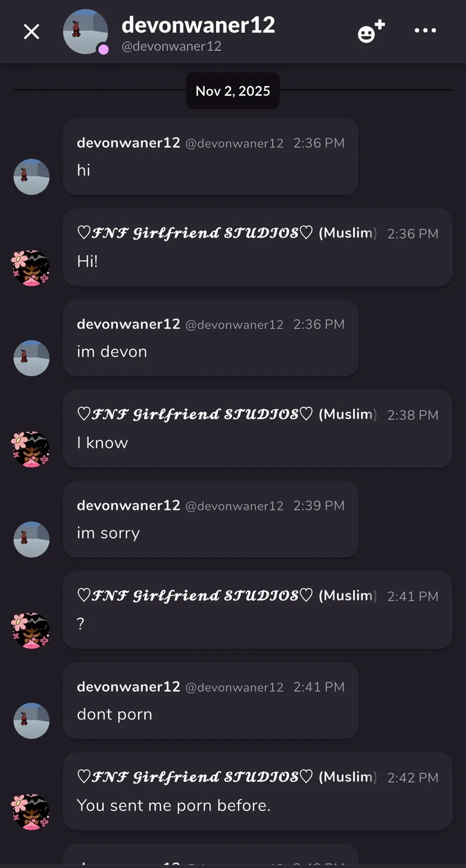Select the 'You sent me porn before.' message
466x868 pixels.
(258, 791)
